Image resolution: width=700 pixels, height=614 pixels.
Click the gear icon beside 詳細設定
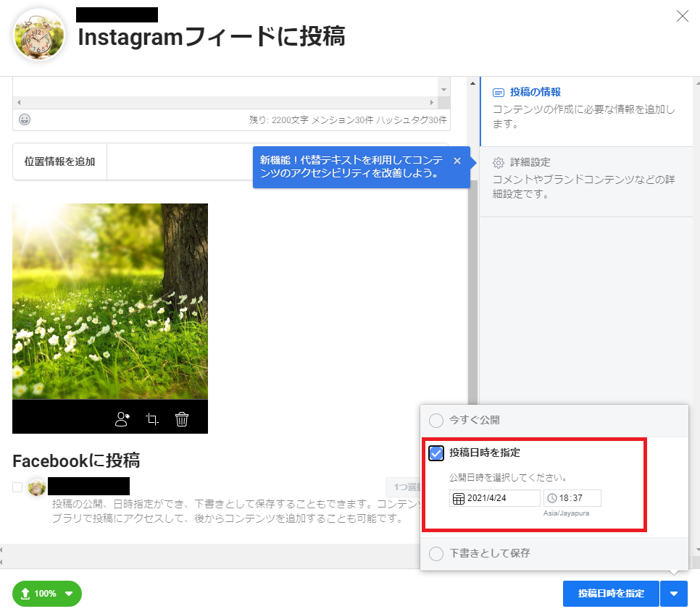(499, 162)
